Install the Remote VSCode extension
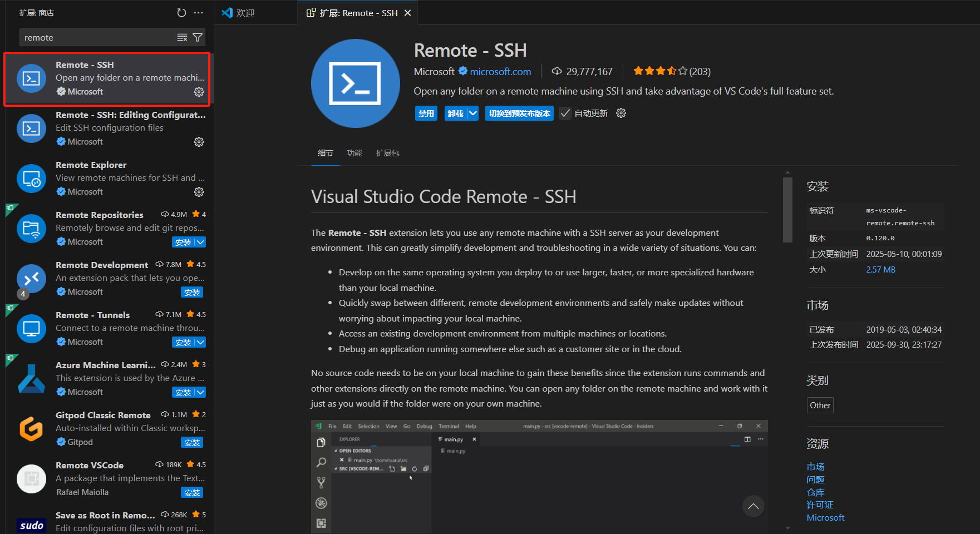 click(192, 492)
